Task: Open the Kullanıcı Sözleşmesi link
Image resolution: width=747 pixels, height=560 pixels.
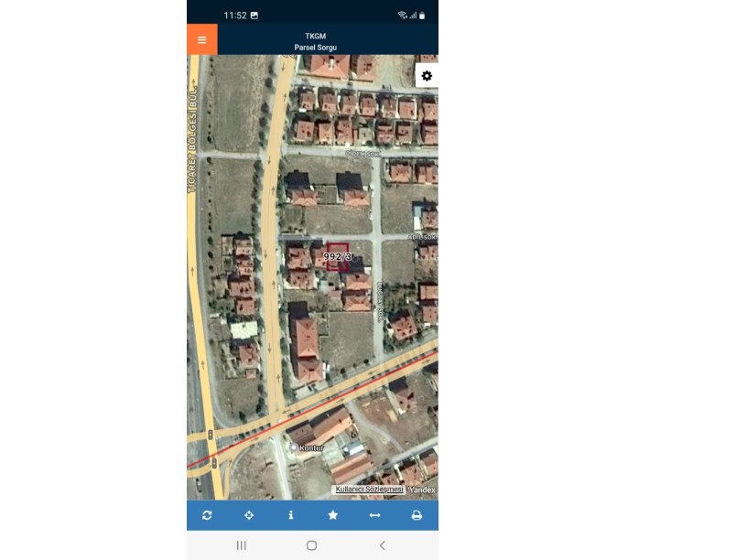Action: pyautogui.click(x=369, y=490)
